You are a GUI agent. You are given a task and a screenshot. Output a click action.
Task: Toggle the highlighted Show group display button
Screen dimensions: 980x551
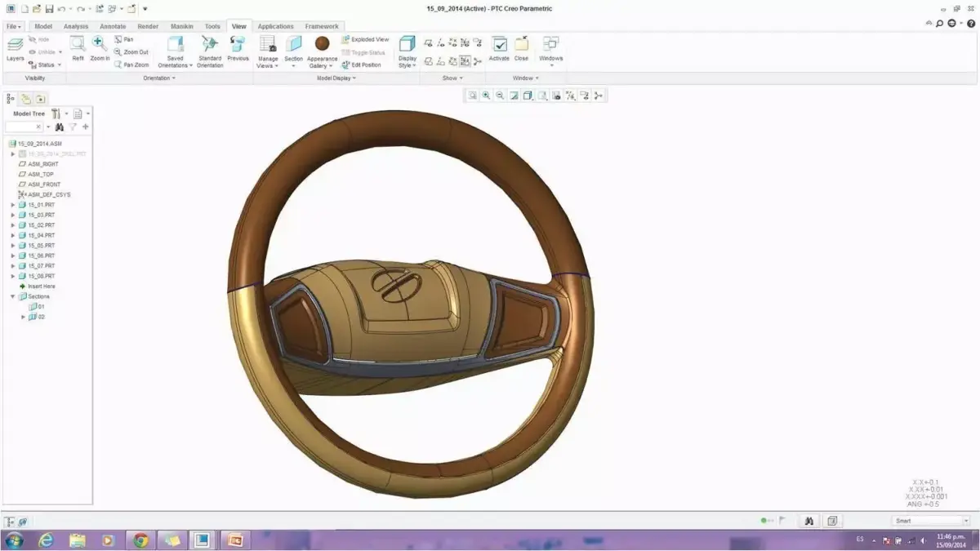pos(465,61)
